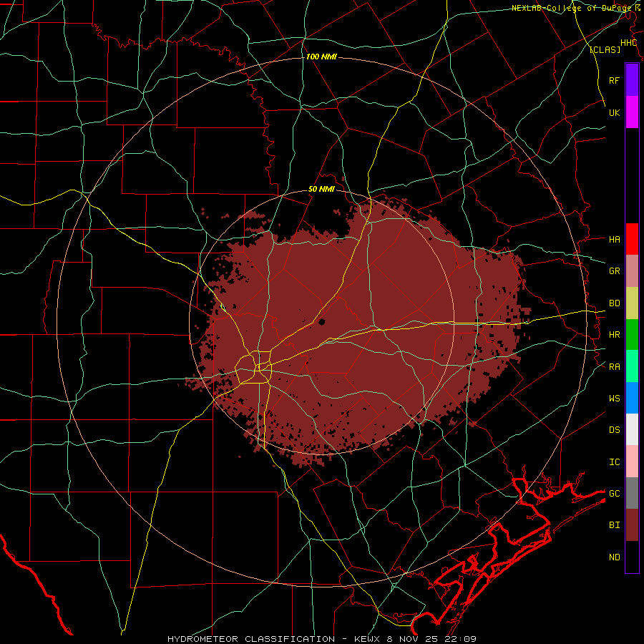Click the RA mint-green legend swatch

632,366
